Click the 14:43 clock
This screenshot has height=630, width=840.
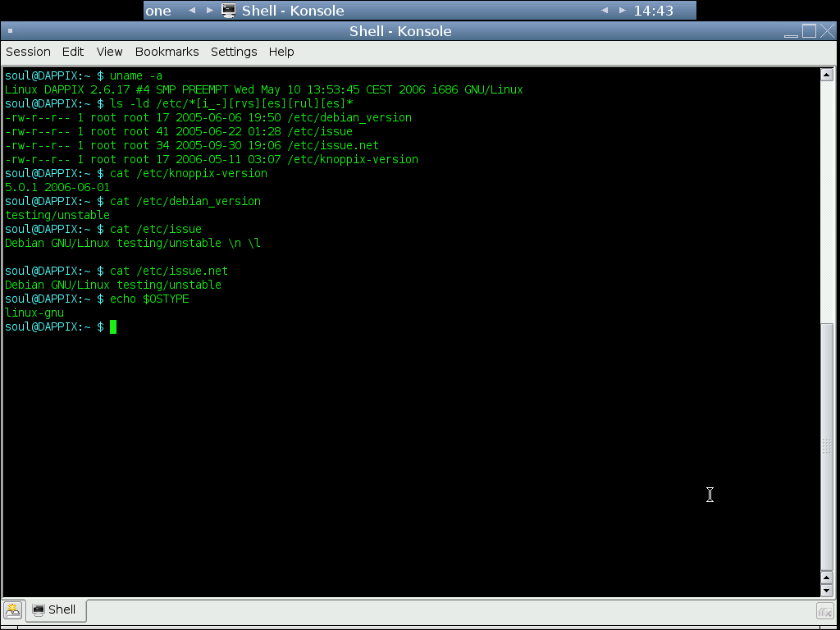654,11
